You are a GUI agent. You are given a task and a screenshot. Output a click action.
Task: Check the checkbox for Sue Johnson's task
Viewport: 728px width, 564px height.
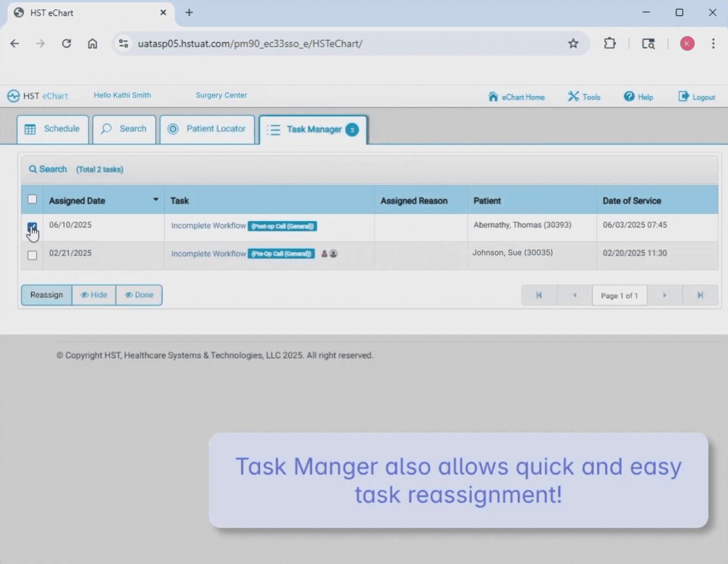tap(32, 255)
